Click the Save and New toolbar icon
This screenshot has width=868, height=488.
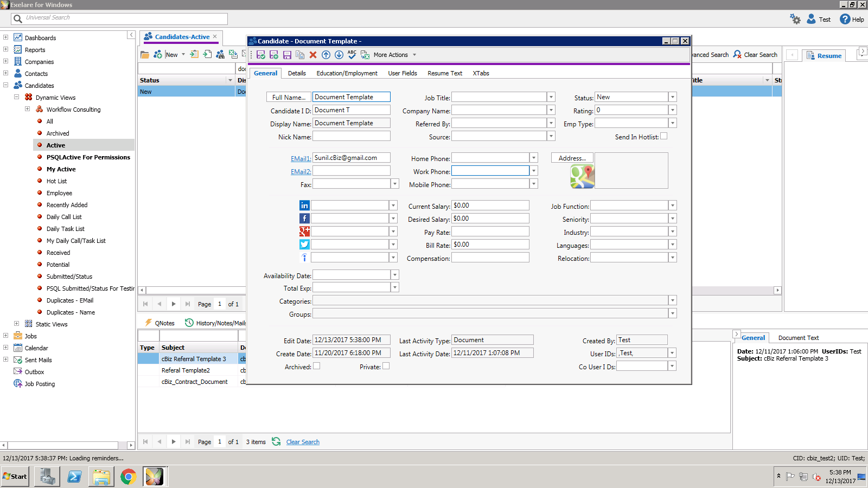tap(274, 55)
